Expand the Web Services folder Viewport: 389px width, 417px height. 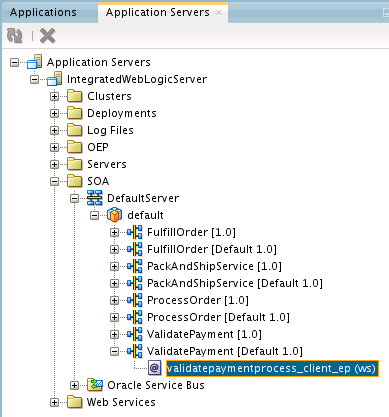coord(54,402)
